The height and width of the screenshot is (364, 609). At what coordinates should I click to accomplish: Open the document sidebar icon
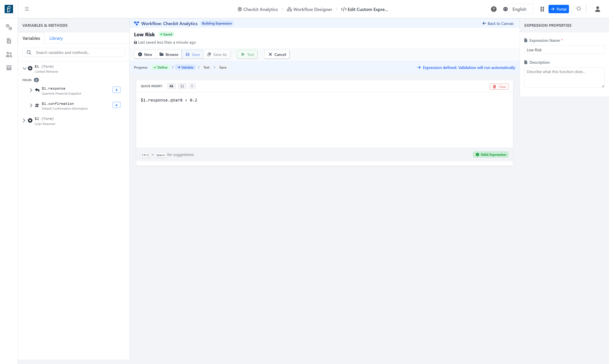(x=9, y=41)
